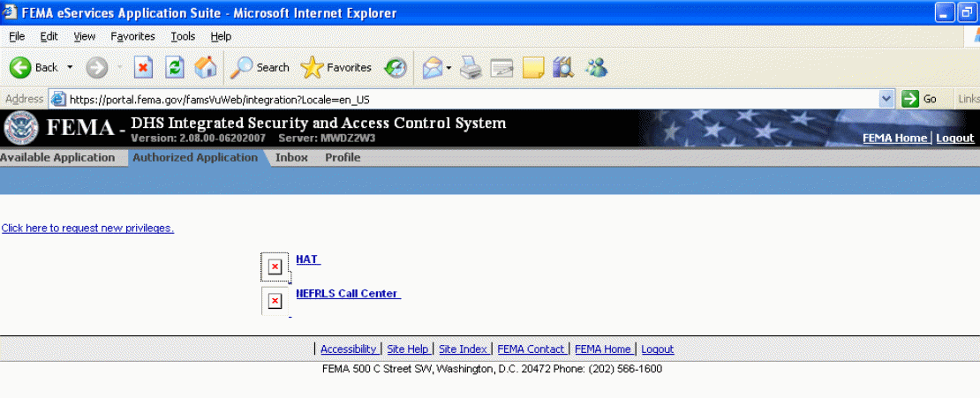Minimize the Internet Explorer window
Screen dimensions: 980x398
944,12
